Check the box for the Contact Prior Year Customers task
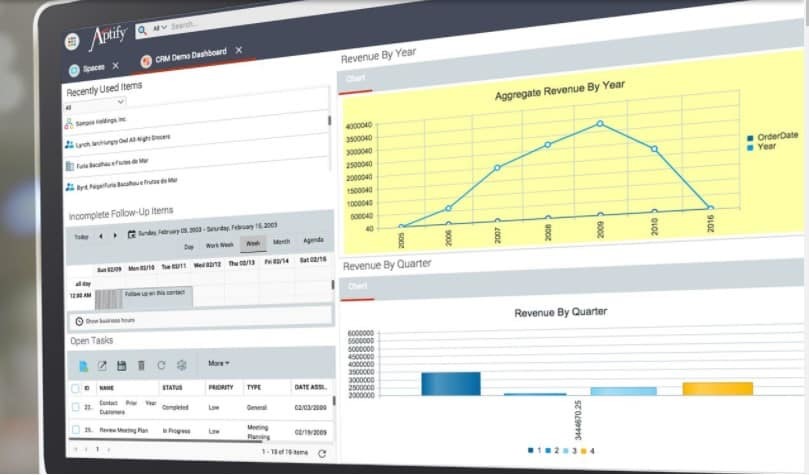Image resolution: width=809 pixels, height=475 pixels. tap(74, 408)
